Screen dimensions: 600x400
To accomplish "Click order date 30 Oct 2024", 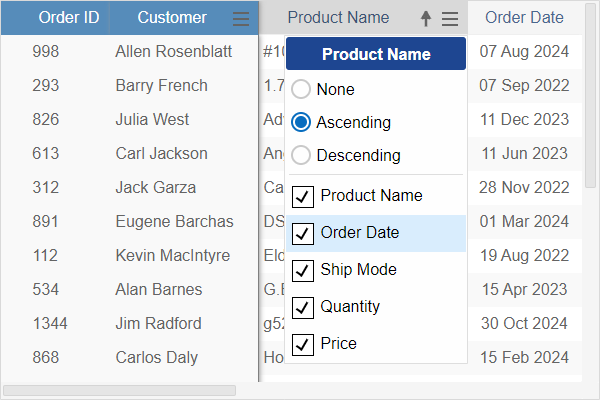I will pos(524,324).
